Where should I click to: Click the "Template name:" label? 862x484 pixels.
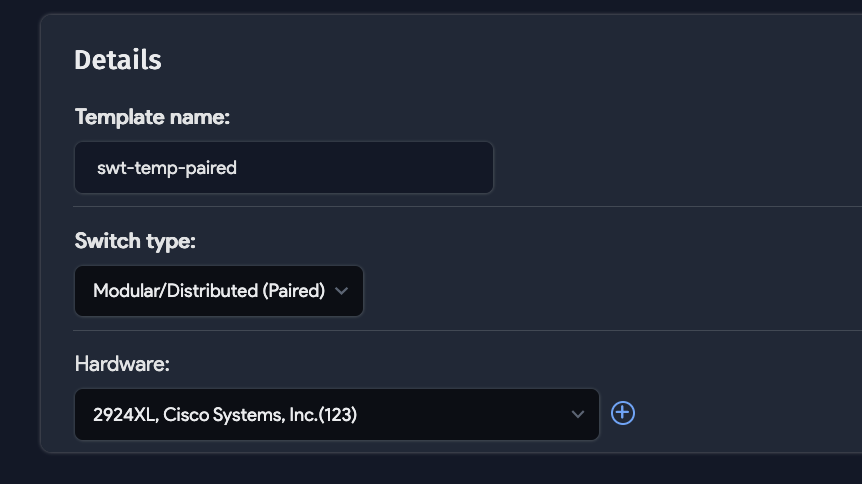tap(152, 118)
